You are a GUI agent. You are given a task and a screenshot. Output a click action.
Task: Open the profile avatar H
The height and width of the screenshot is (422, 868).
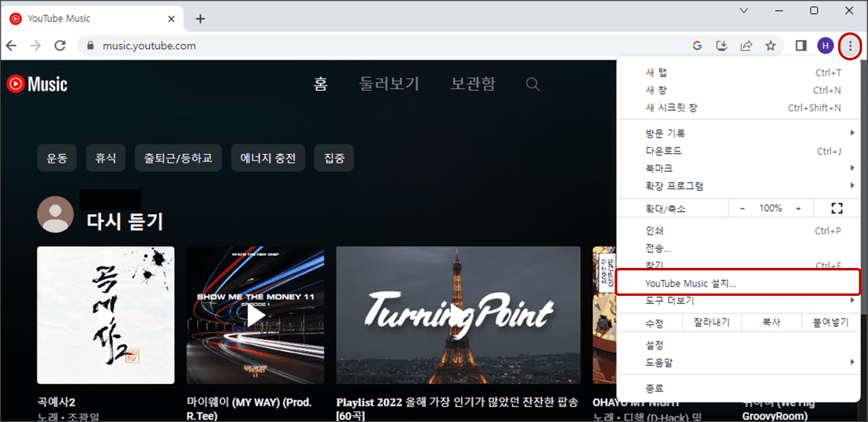click(x=825, y=46)
